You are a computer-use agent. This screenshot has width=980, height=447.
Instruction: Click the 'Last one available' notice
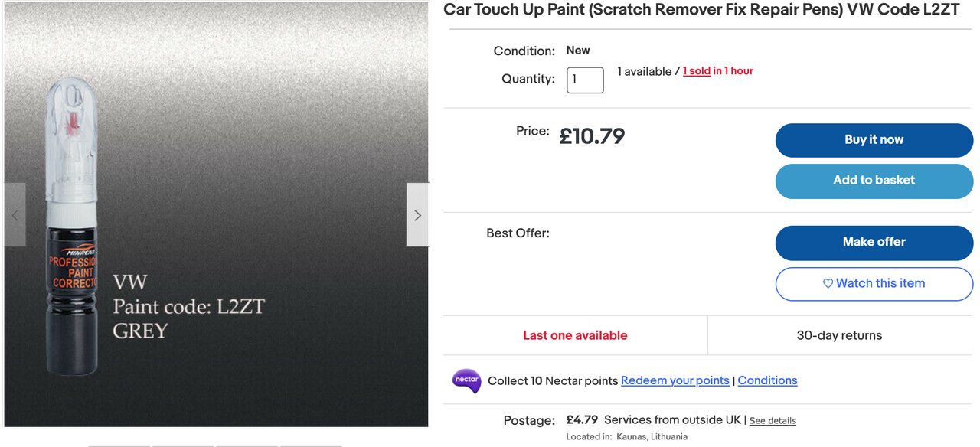click(x=575, y=335)
